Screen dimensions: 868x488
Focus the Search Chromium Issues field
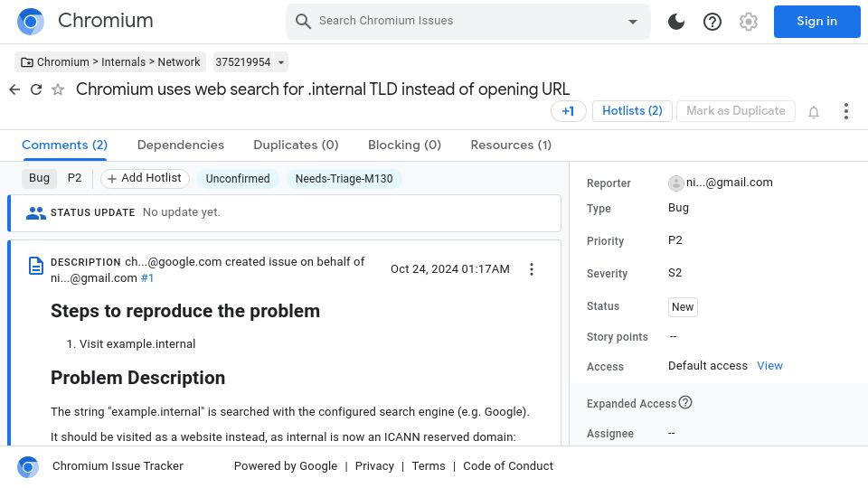[467, 21]
